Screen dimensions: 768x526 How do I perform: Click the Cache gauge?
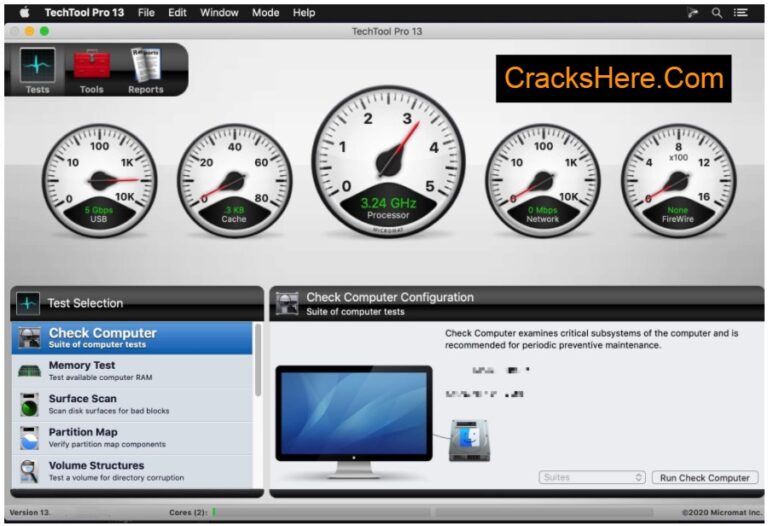coord(235,181)
